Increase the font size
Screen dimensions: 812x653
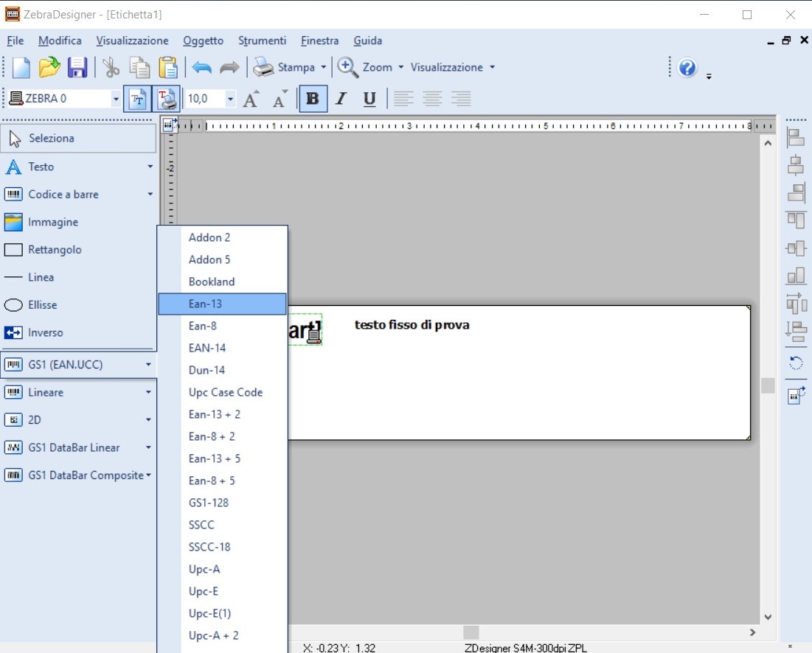[x=251, y=99]
